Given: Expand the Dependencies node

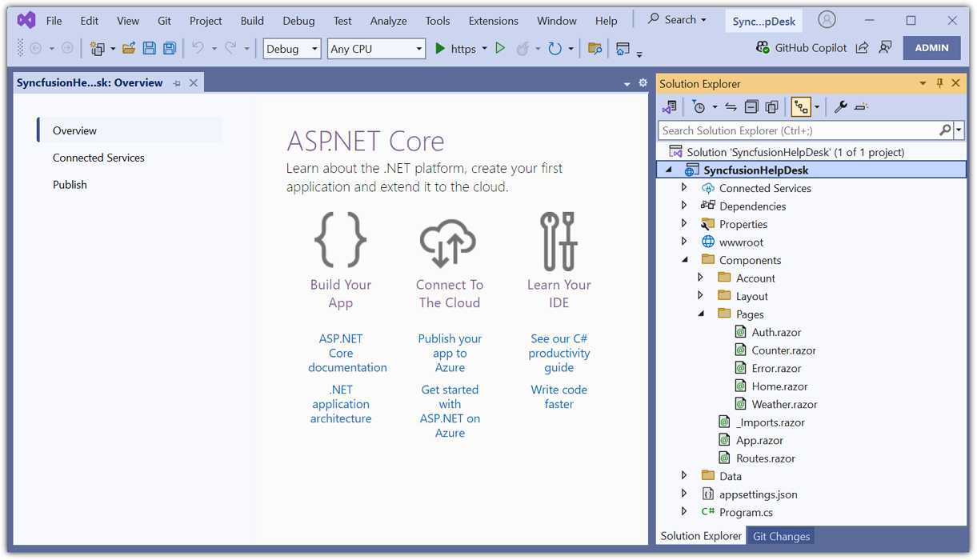Looking at the screenshot, I should pyautogui.click(x=684, y=206).
